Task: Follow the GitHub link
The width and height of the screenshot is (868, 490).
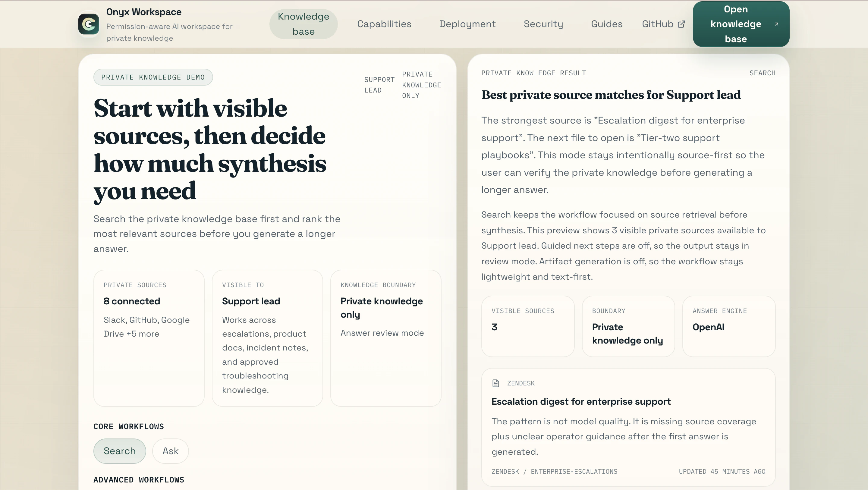Action: pyautogui.click(x=657, y=24)
